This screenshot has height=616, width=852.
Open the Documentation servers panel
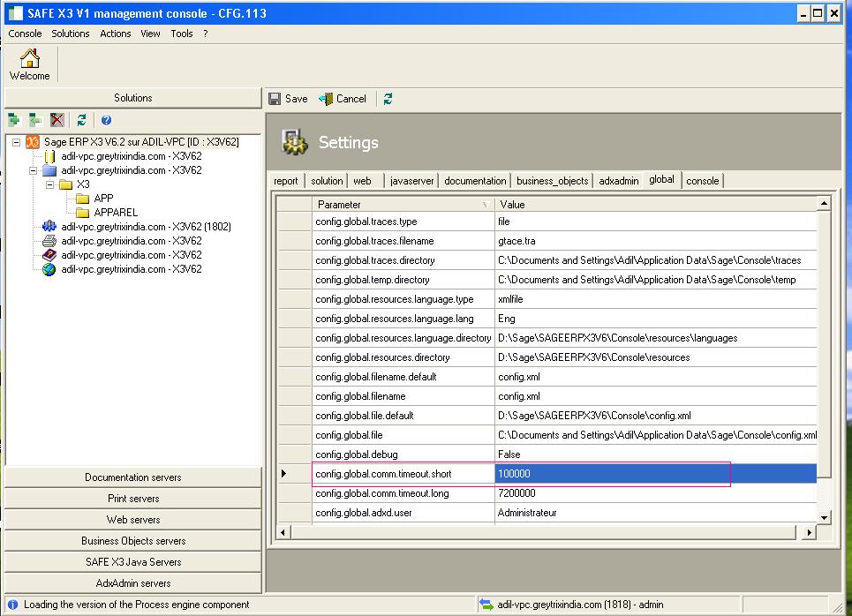point(133,477)
